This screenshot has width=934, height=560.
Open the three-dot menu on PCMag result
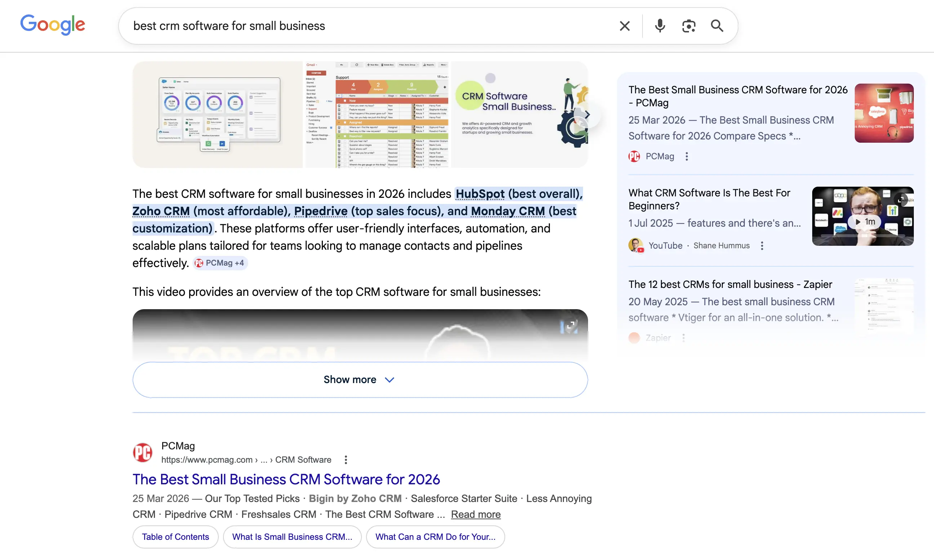click(346, 459)
